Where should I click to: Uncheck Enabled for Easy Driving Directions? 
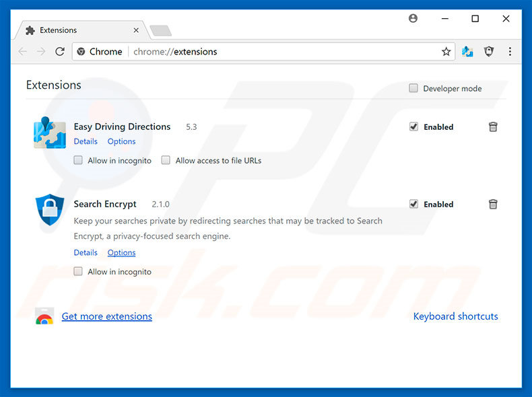pos(413,127)
